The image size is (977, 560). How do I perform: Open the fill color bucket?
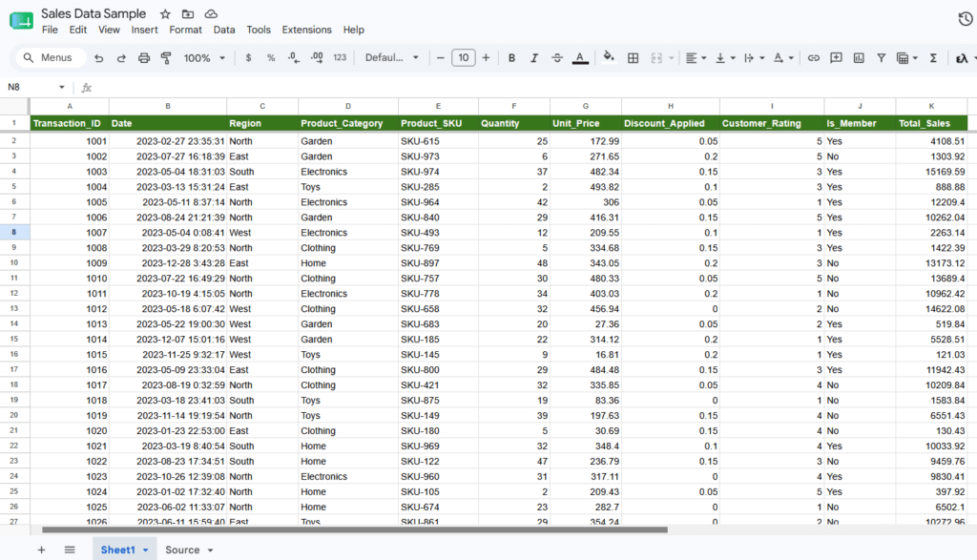pos(609,57)
